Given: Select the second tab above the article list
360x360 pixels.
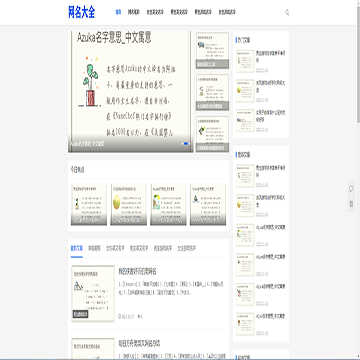Looking at the screenshot, I should pos(94,248).
